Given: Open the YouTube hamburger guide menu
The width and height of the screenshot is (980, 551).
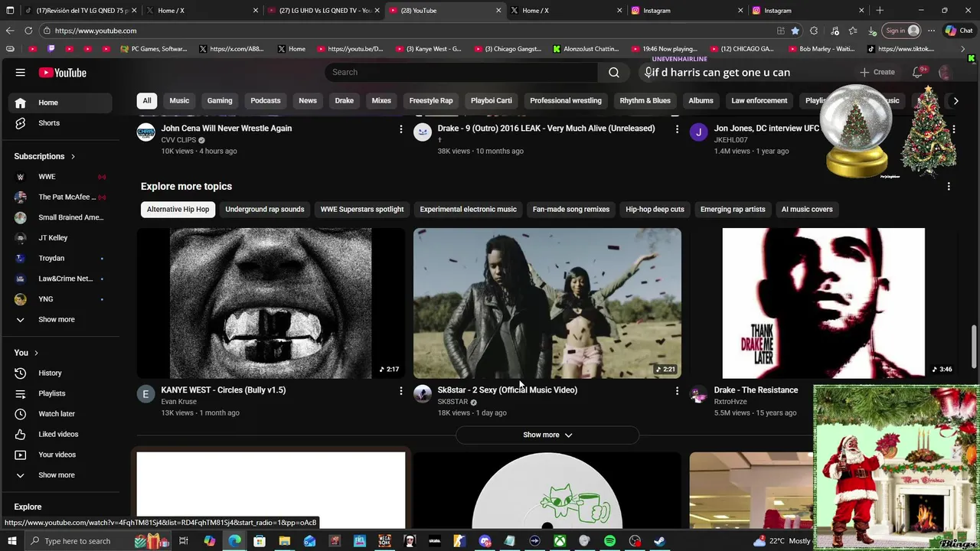Looking at the screenshot, I should [21, 73].
